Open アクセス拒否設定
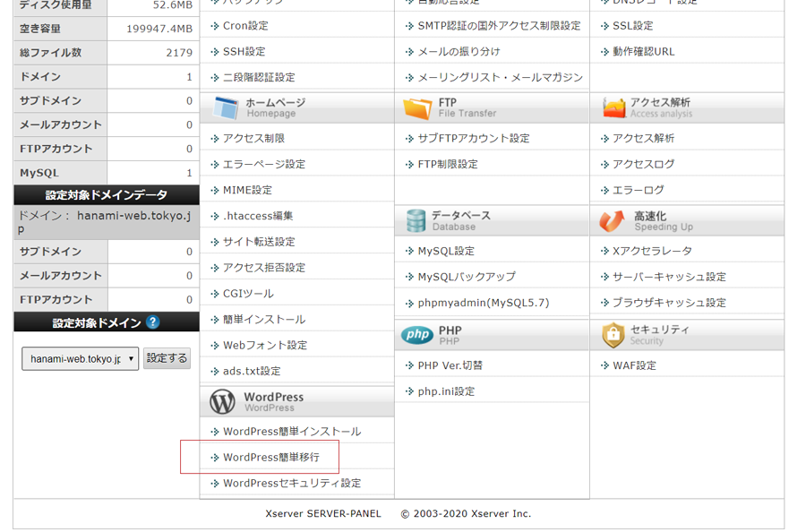 (x=264, y=267)
